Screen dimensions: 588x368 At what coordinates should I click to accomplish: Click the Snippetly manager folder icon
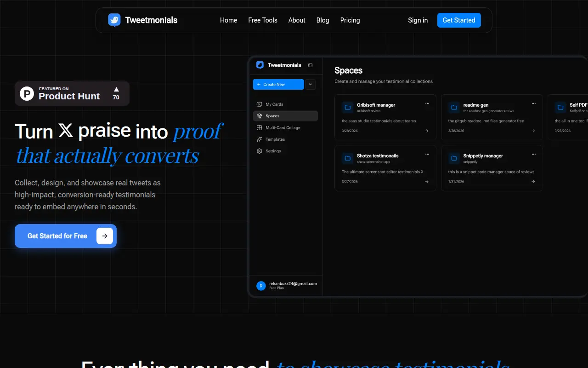pos(454,158)
